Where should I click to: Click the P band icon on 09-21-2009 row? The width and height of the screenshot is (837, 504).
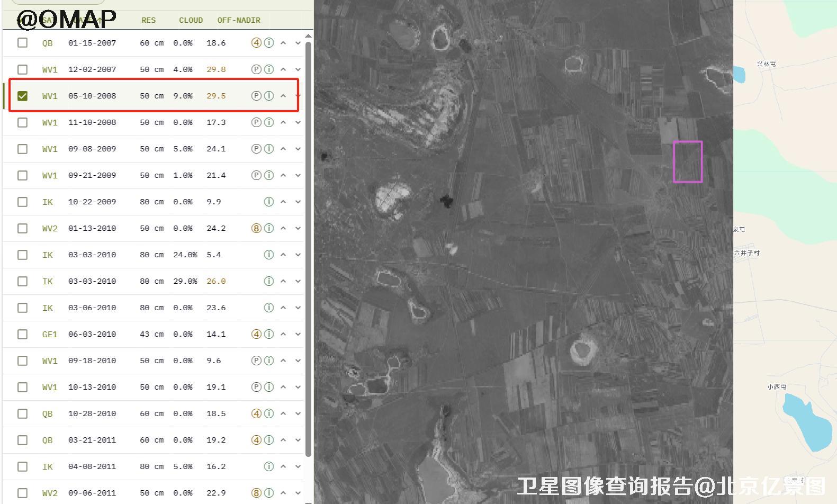(x=256, y=175)
